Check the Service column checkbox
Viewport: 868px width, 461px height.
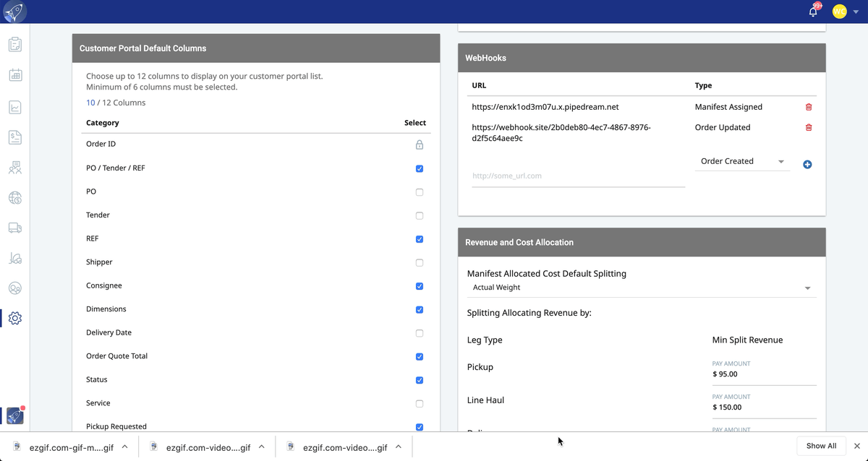420,403
